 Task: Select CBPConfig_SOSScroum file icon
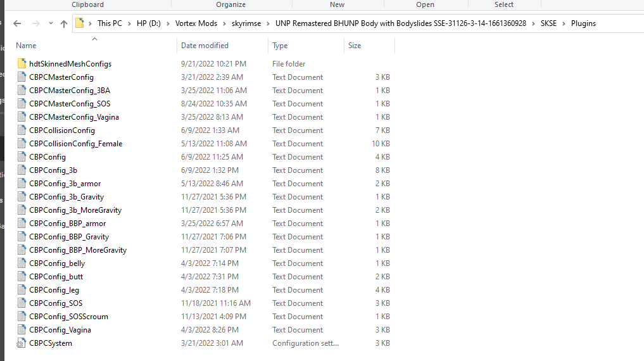tap(22, 317)
